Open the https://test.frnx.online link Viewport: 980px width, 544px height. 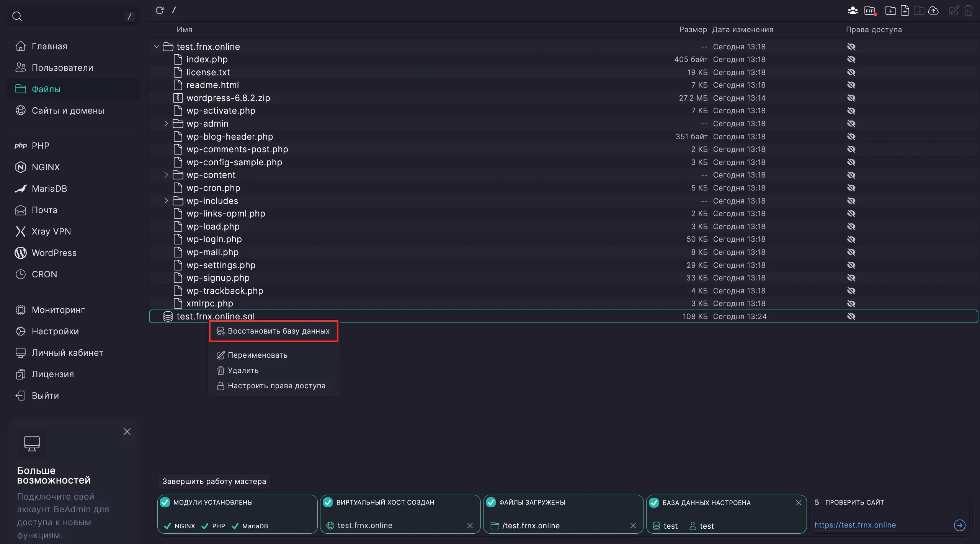(x=855, y=525)
